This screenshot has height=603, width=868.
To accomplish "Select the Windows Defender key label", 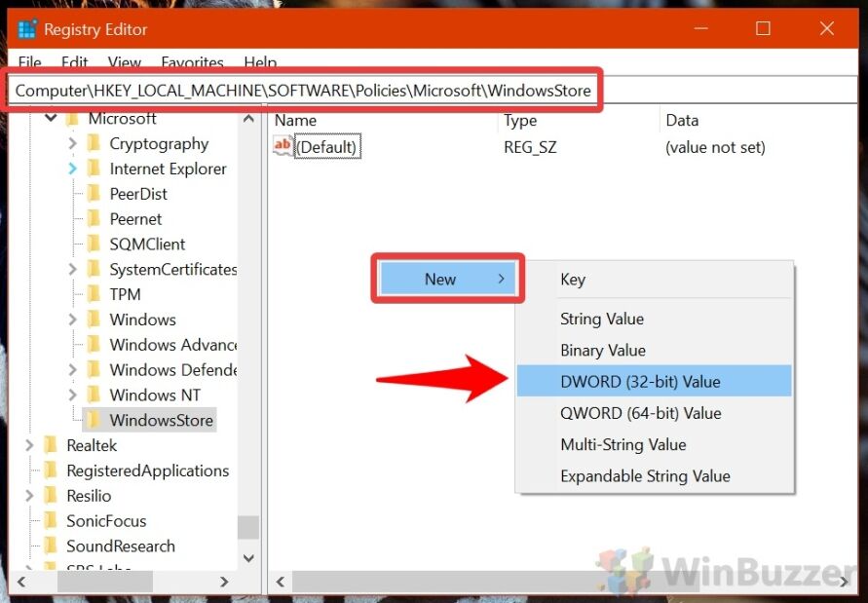I will click(173, 370).
